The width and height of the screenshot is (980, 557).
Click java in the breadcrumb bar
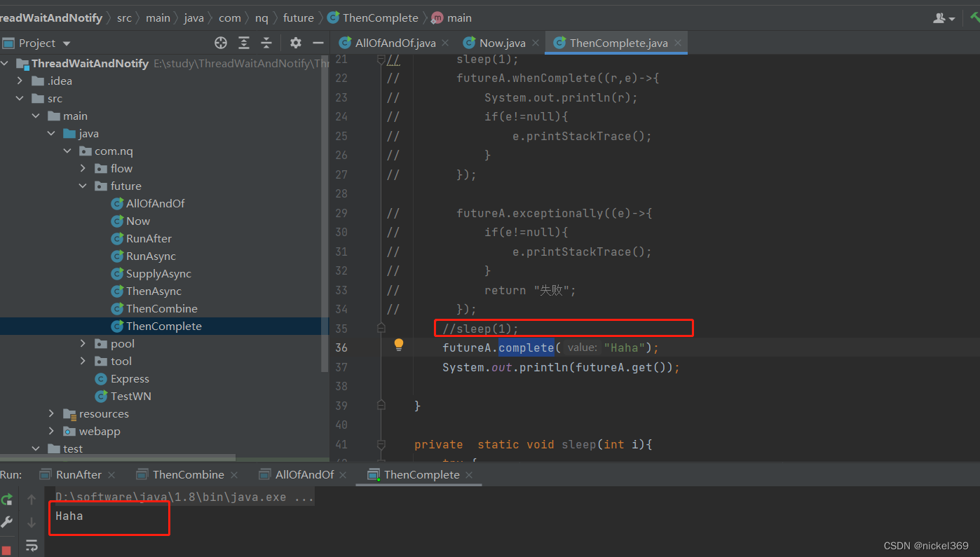click(193, 18)
